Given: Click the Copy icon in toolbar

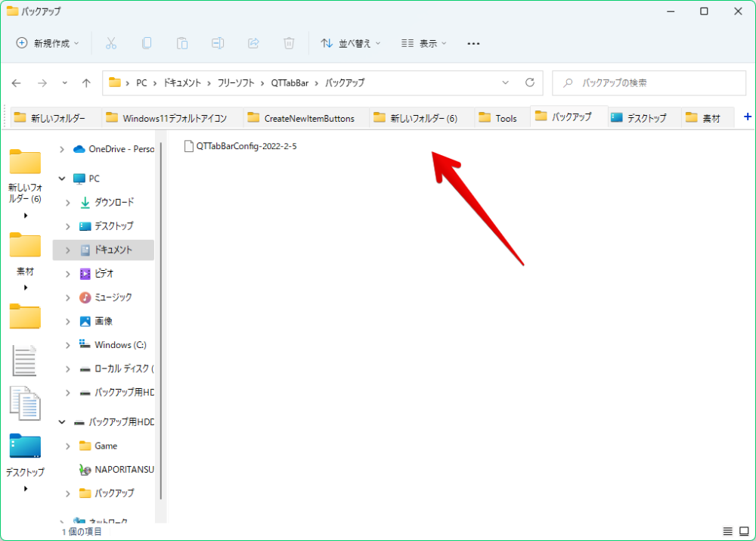Looking at the screenshot, I should pos(147,43).
